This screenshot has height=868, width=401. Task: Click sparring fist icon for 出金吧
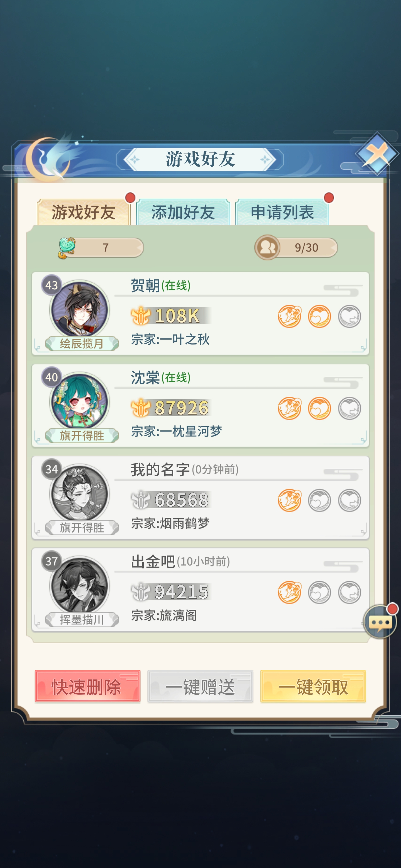point(289,592)
